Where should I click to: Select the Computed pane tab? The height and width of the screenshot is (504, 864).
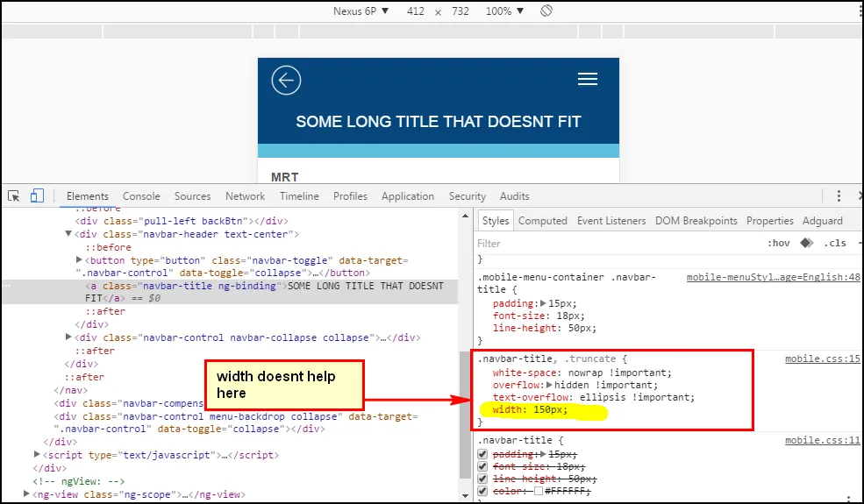click(543, 221)
